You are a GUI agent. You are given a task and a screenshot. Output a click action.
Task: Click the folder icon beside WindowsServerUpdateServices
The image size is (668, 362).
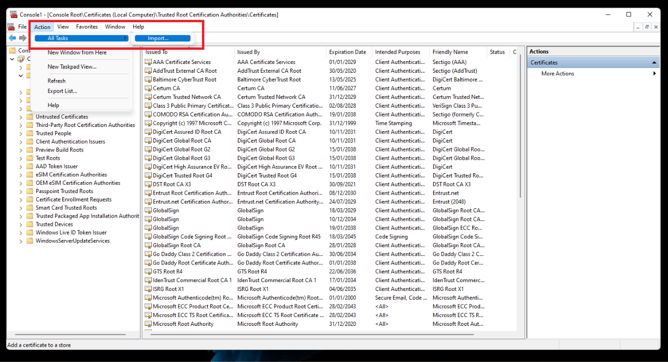[29, 241]
